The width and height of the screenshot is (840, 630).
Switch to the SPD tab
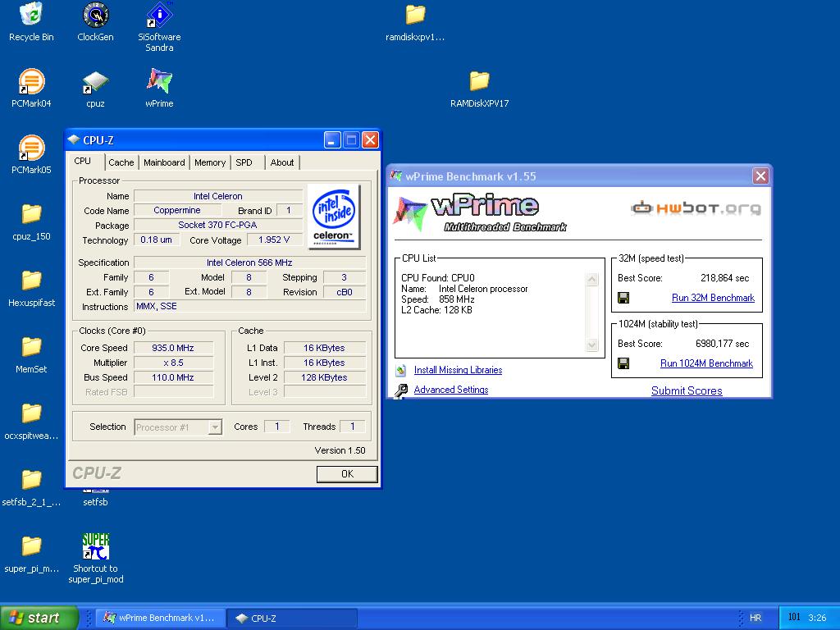[x=244, y=162]
